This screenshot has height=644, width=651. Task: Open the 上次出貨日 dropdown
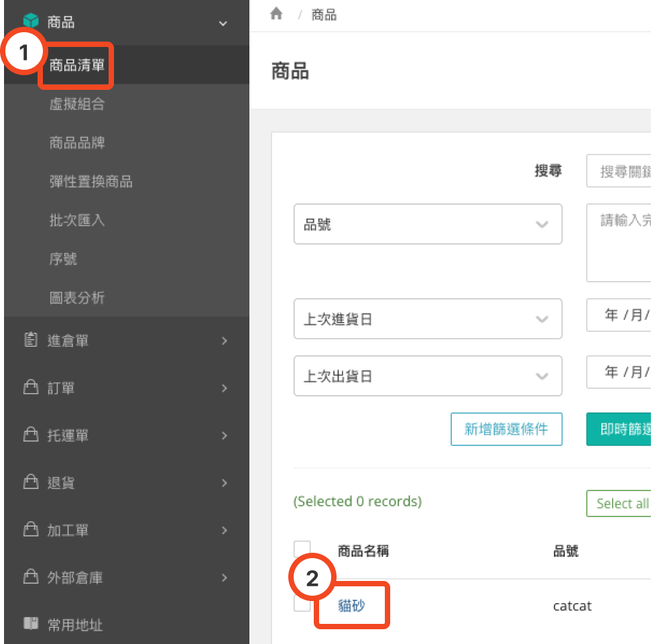pos(428,376)
